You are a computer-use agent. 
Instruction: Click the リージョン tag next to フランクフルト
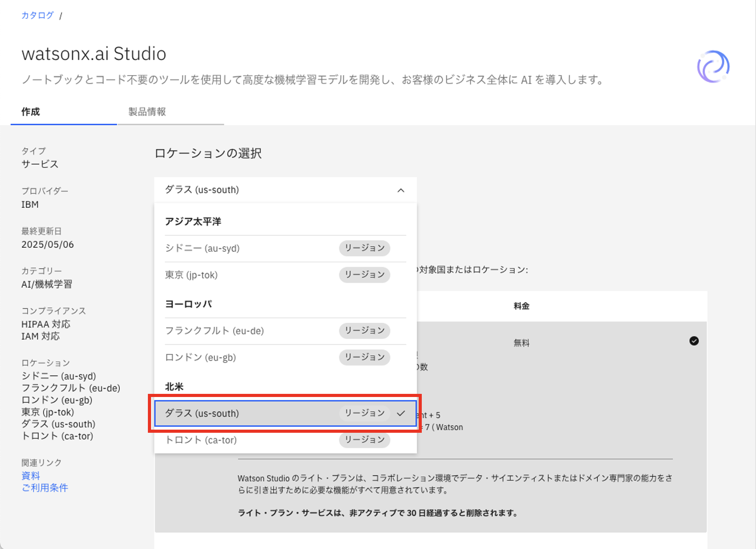(364, 330)
